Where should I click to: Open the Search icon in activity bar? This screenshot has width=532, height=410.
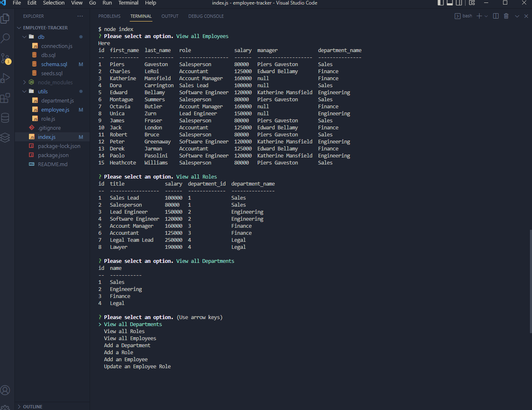click(x=6, y=38)
